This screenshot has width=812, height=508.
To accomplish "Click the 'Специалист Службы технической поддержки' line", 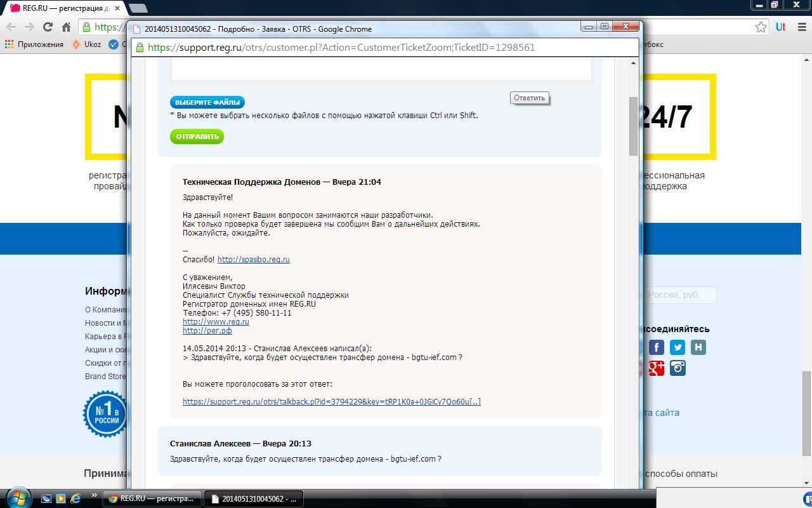I will point(266,295).
